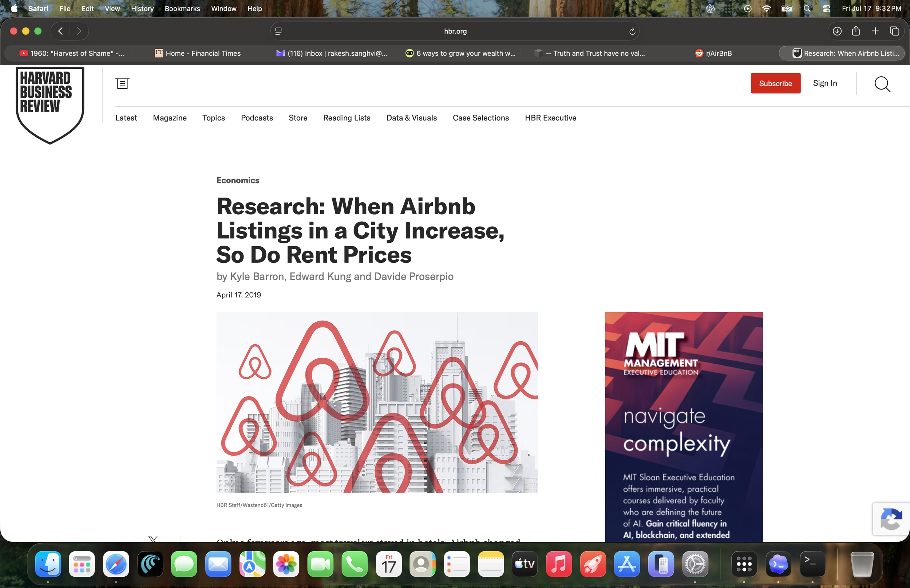Image resolution: width=910 pixels, height=588 pixels.
Task: Click the reCAPTCHA badge
Action: pos(891,519)
